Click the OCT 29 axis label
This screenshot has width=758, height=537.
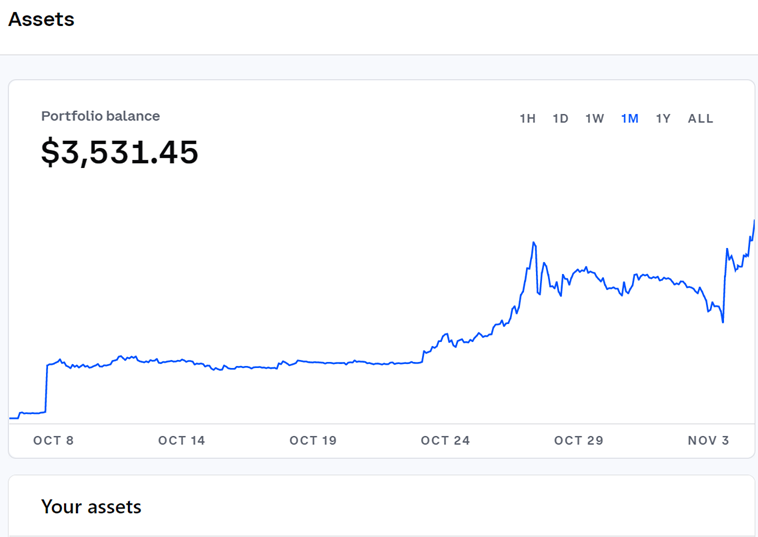click(579, 440)
